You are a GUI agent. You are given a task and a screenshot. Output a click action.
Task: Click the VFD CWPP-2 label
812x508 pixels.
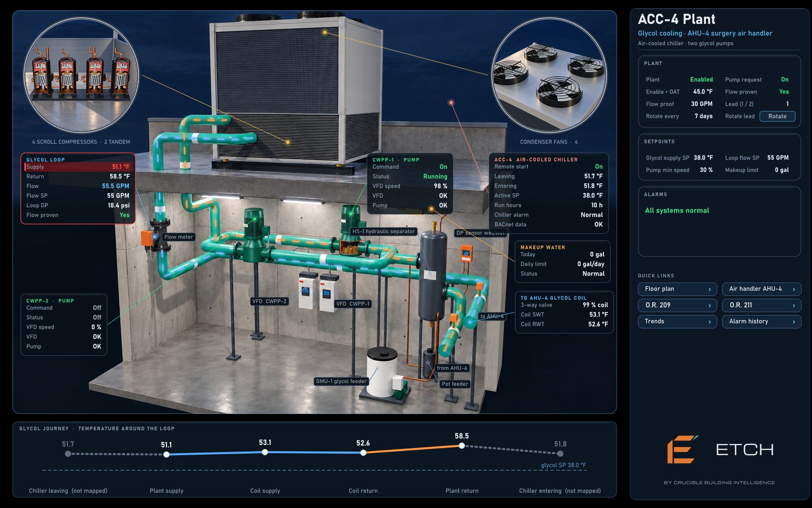[x=269, y=302]
